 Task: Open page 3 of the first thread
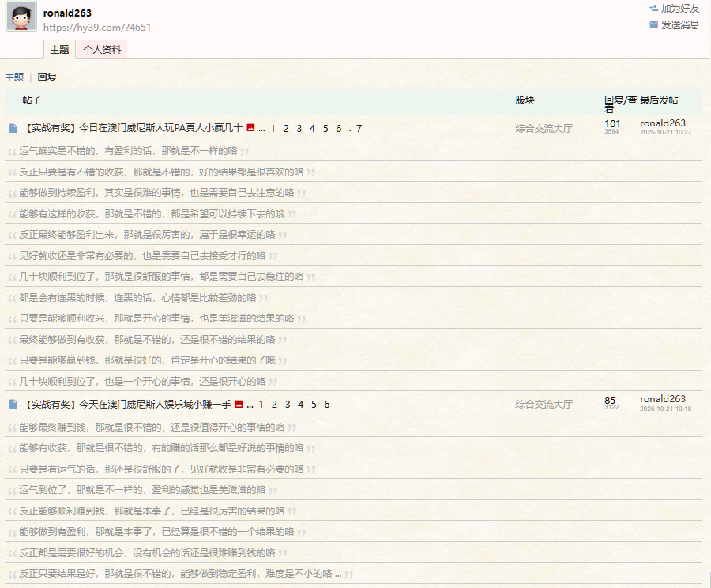tap(299, 128)
